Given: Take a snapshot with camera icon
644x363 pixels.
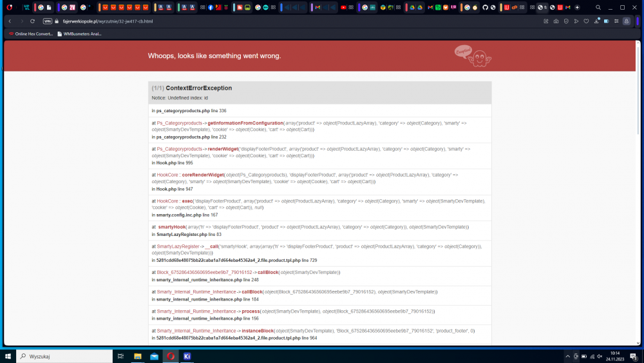Looking at the screenshot, I should pos(556,21).
